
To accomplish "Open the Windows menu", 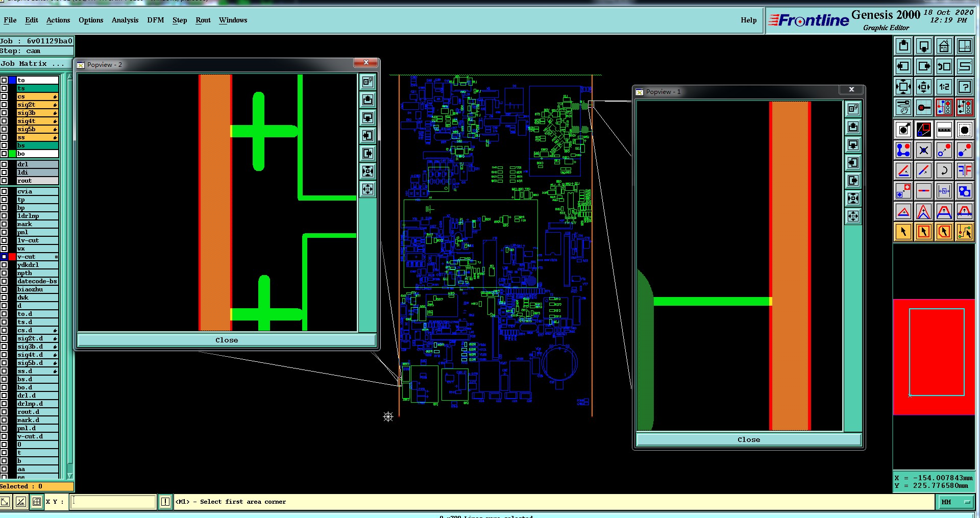I will 233,20.
